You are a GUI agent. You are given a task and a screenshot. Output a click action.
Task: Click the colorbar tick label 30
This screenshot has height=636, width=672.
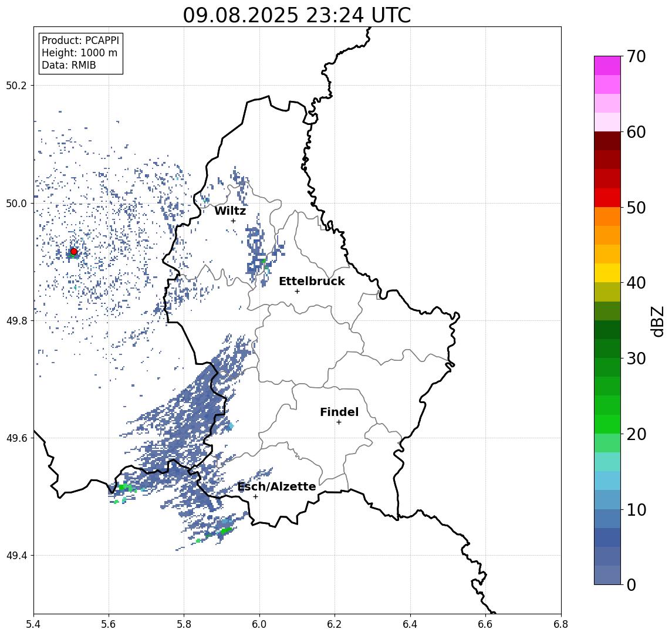(x=636, y=358)
